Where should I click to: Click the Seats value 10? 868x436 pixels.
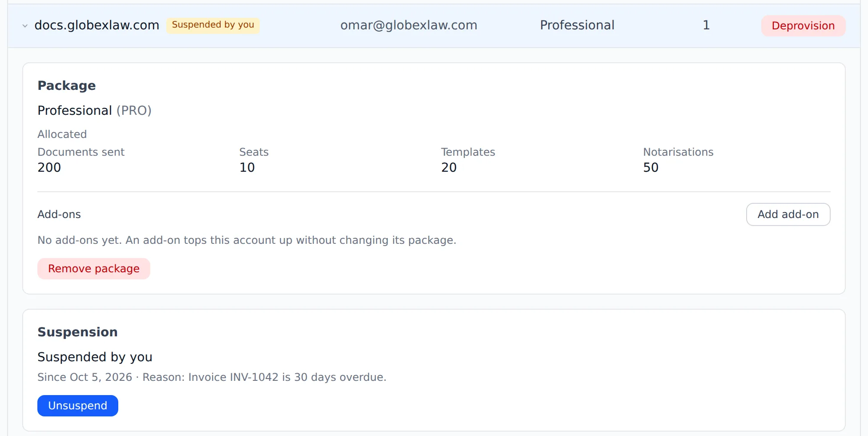[247, 167]
